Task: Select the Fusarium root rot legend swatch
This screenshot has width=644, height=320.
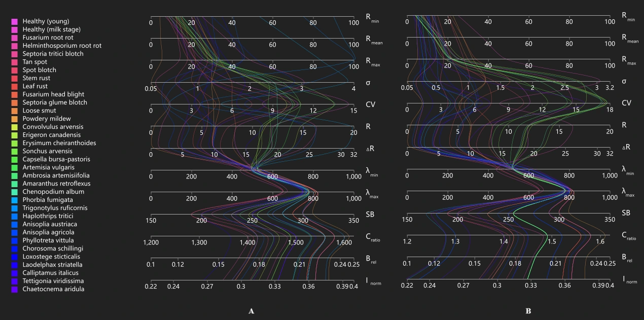Action: (15, 38)
